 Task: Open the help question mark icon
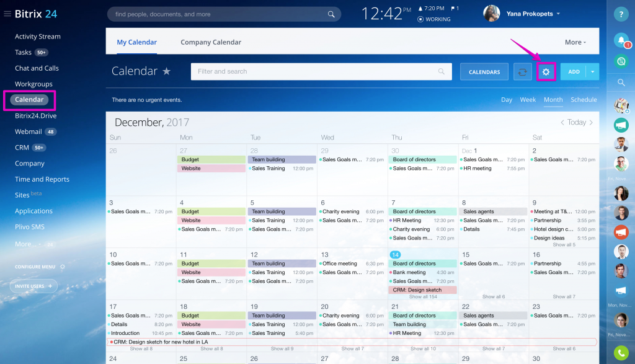621,14
